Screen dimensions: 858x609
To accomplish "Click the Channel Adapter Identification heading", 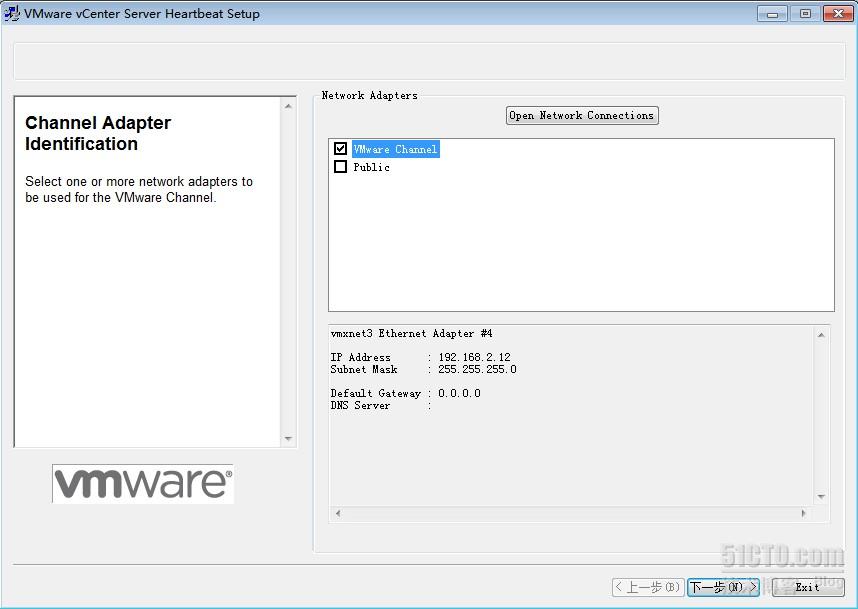I will click(98, 133).
